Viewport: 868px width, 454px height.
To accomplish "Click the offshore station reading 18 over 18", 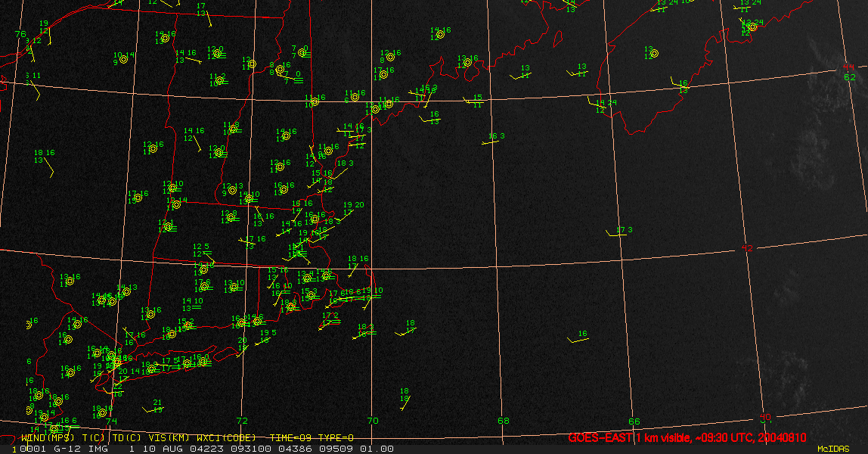I will [405, 399].
